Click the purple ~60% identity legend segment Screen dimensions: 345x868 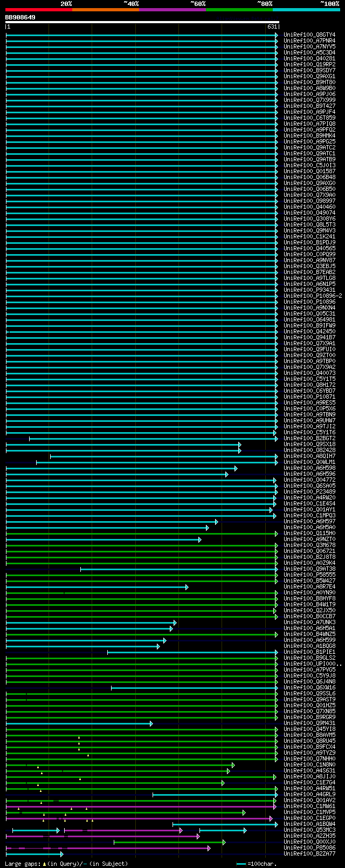pyautogui.click(x=172, y=9)
